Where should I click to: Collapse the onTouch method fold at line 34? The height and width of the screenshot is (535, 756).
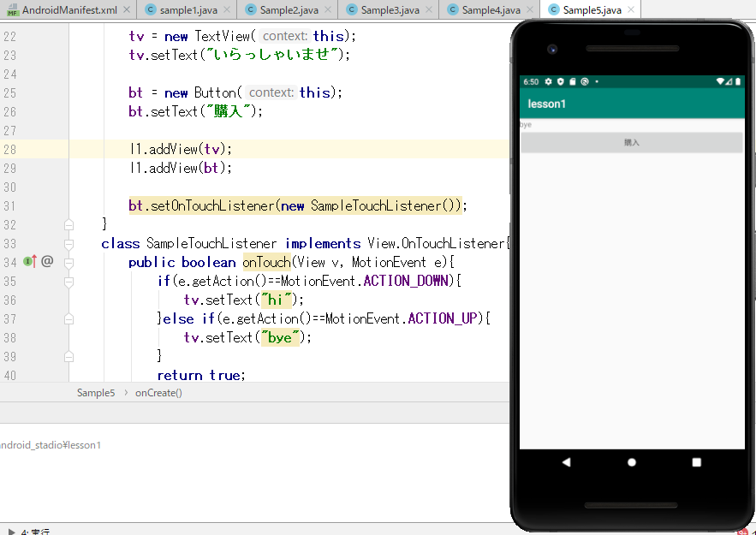[x=68, y=262]
